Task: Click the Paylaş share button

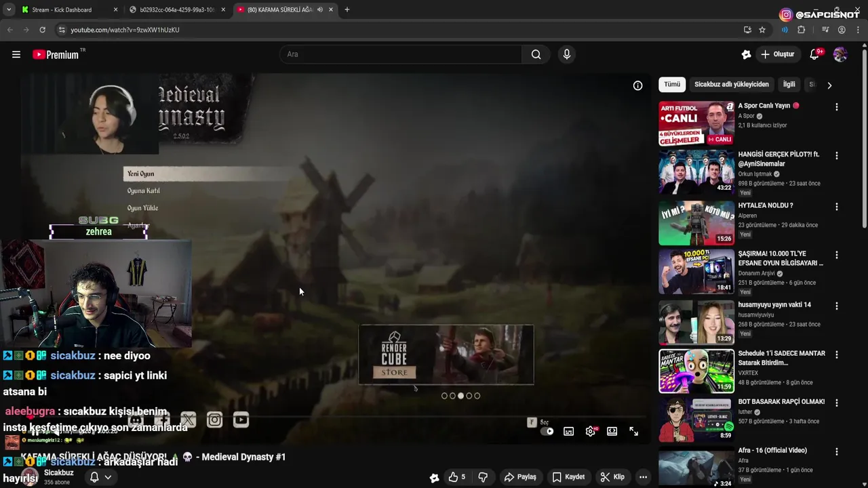Action: pos(520,477)
